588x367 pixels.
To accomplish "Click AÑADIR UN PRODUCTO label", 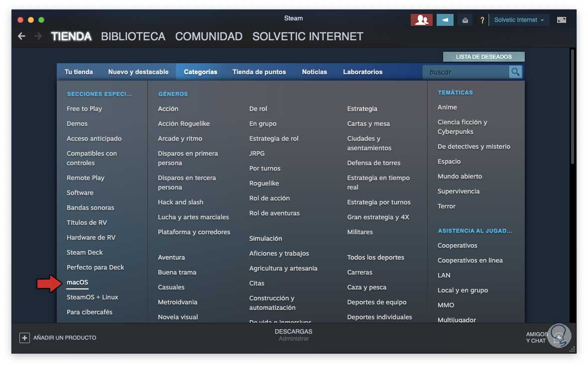I will [x=65, y=338].
